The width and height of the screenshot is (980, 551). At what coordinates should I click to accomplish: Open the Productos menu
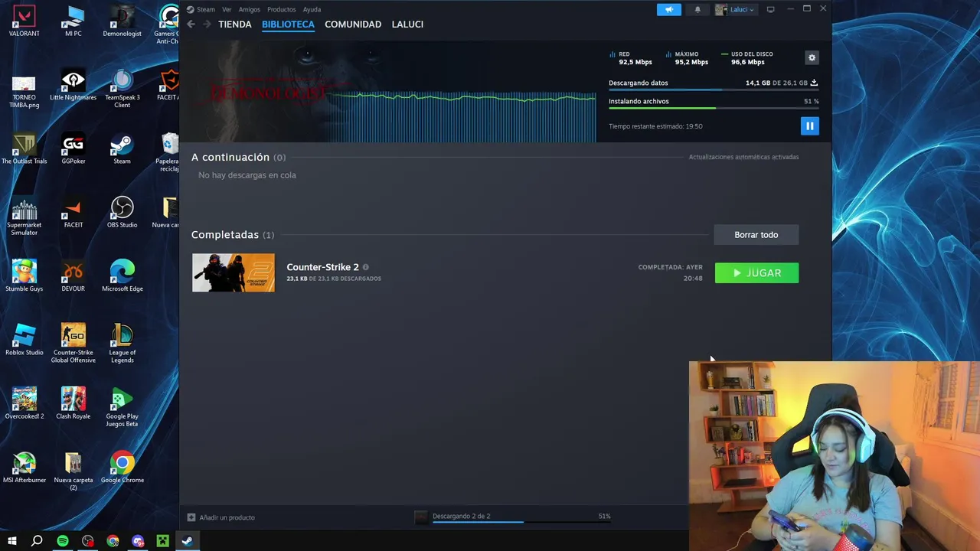[x=281, y=9]
